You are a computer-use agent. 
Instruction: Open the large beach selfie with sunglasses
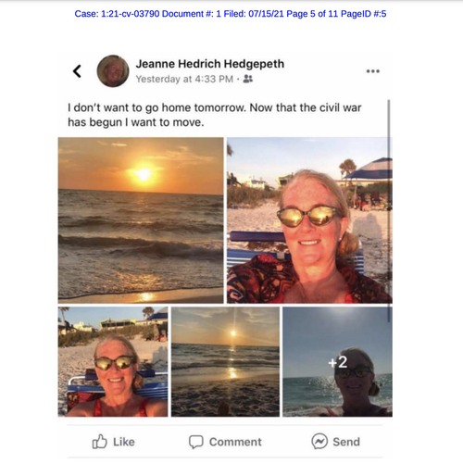click(x=309, y=220)
